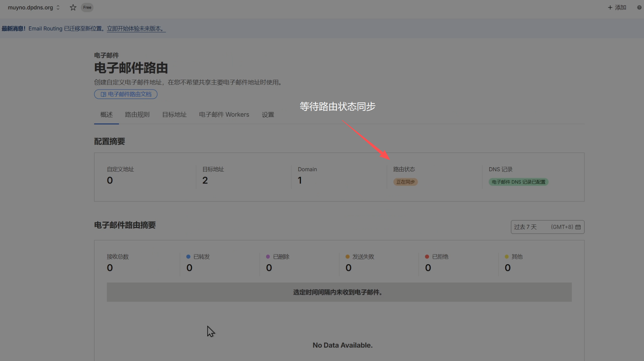Switch to the 路由规则 tab

coord(137,115)
